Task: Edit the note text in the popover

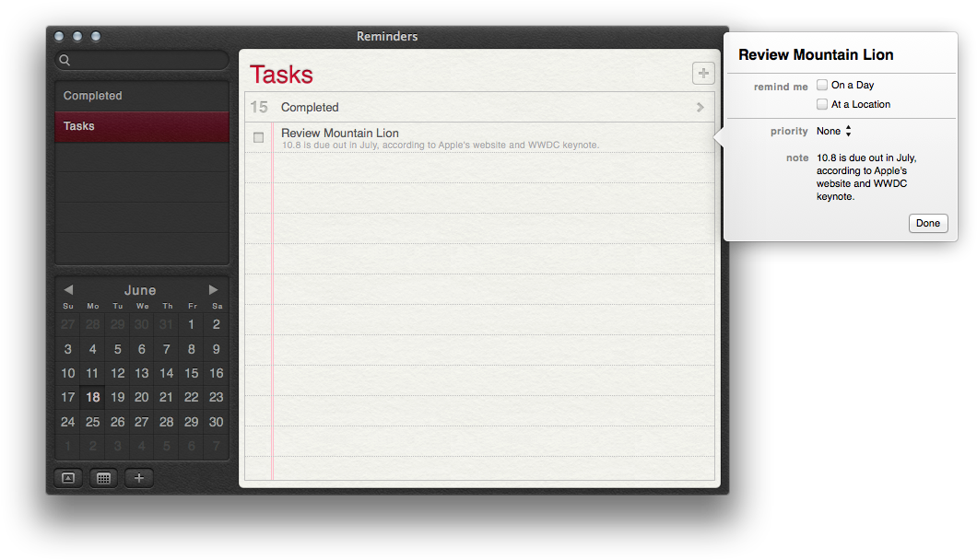Action: (866, 177)
